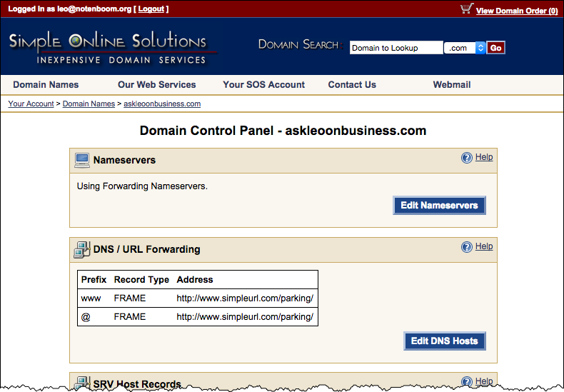The image size is (564, 392).
Task: Click FRAME record type in @ row
Action: coord(130,317)
